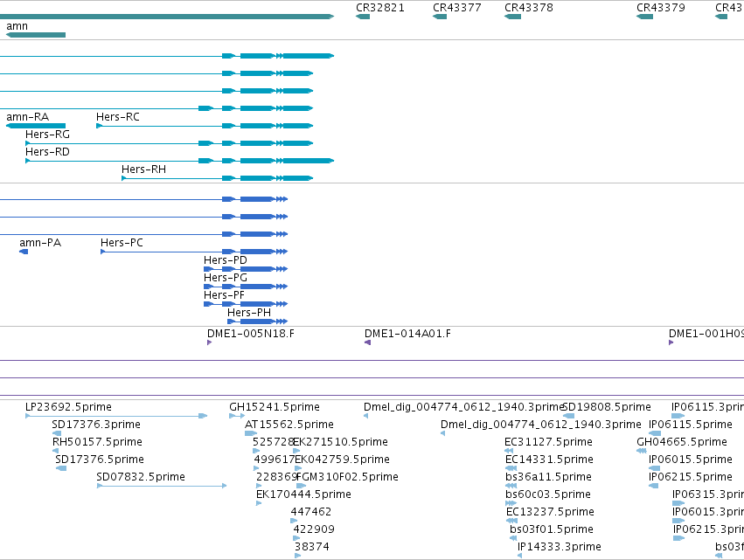The image size is (744, 560).
Task: Select the EC14331.5prime EST label
Action: (x=549, y=460)
